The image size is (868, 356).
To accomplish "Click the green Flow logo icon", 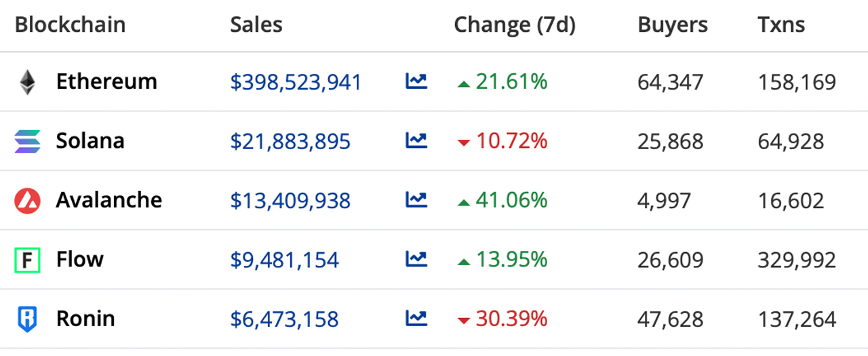I will [27, 260].
